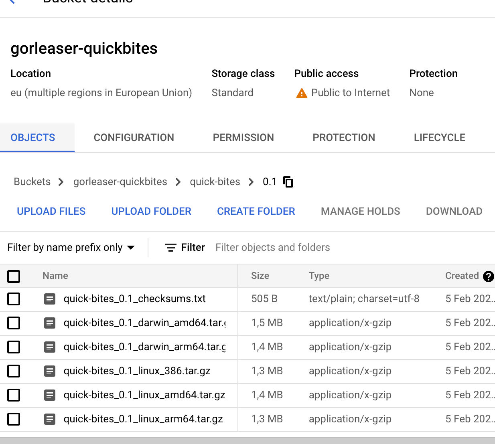Image resolution: width=495 pixels, height=448 pixels.
Task: Check the linux_386 row checkbox
Action: coord(14,371)
